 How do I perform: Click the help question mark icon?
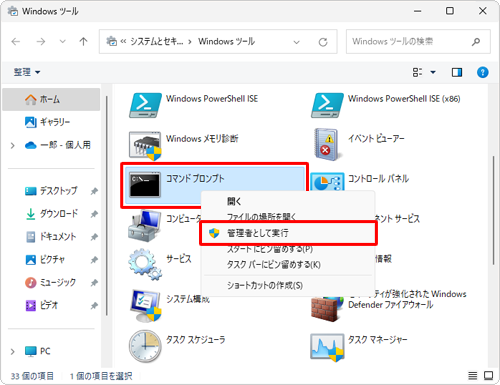pos(482,72)
